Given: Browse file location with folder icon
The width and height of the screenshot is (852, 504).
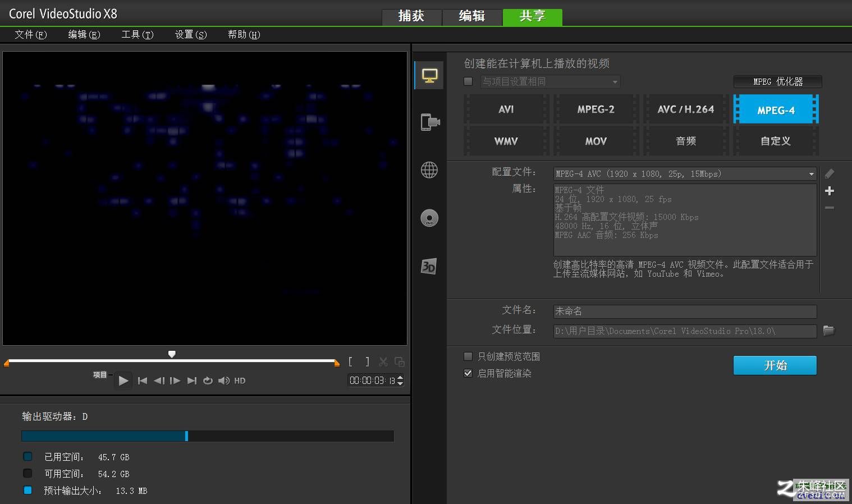Looking at the screenshot, I should pos(828,331).
